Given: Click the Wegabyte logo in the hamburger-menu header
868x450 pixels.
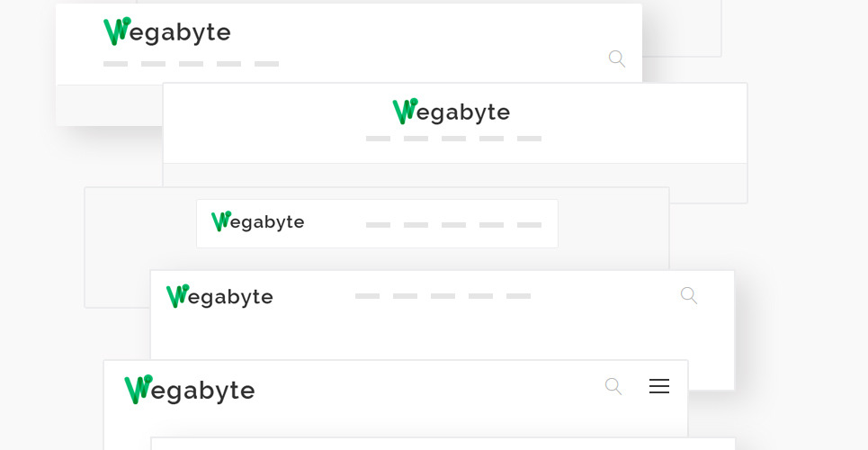Looking at the screenshot, I should (x=190, y=390).
